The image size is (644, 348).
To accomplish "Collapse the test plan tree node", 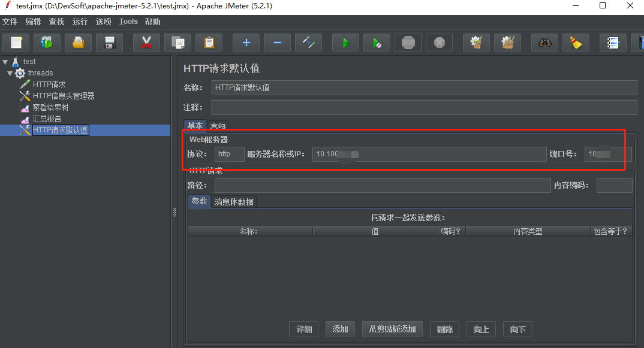I will 5,62.
